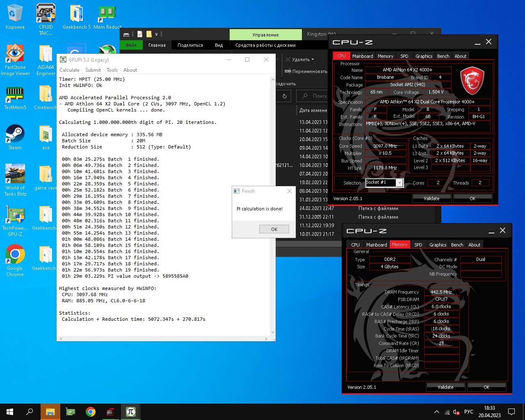This screenshot has height=420, width=525.
Task: Launch FastStone Image Viewer from desktop
Action: pos(15,60)
